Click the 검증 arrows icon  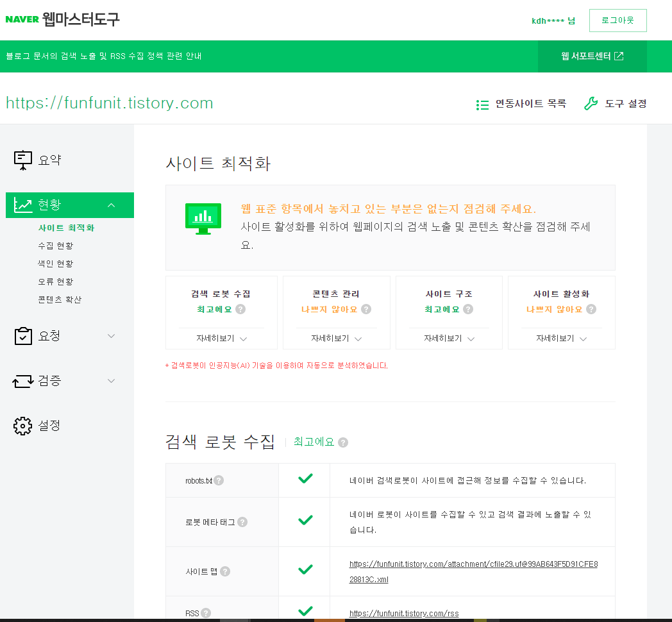click(x=23, y=381)
